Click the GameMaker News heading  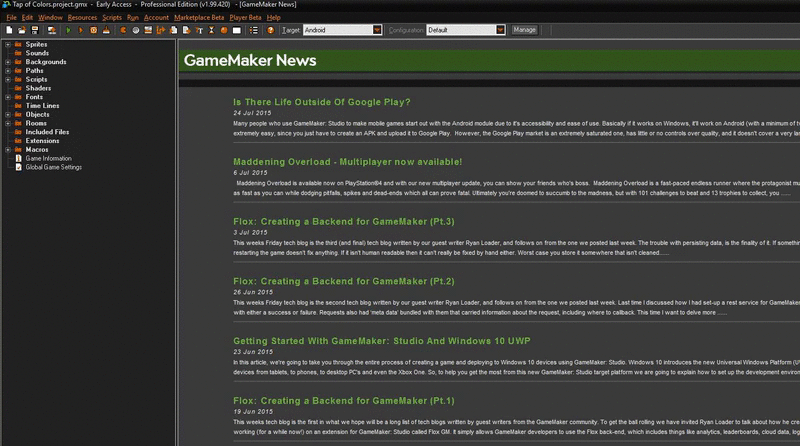tap(250, 60)
